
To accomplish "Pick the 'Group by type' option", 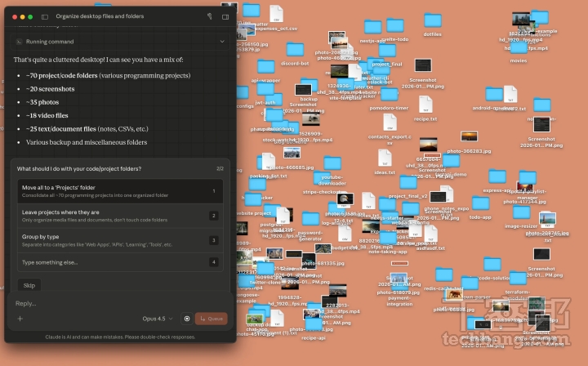I will pos(120,240).
